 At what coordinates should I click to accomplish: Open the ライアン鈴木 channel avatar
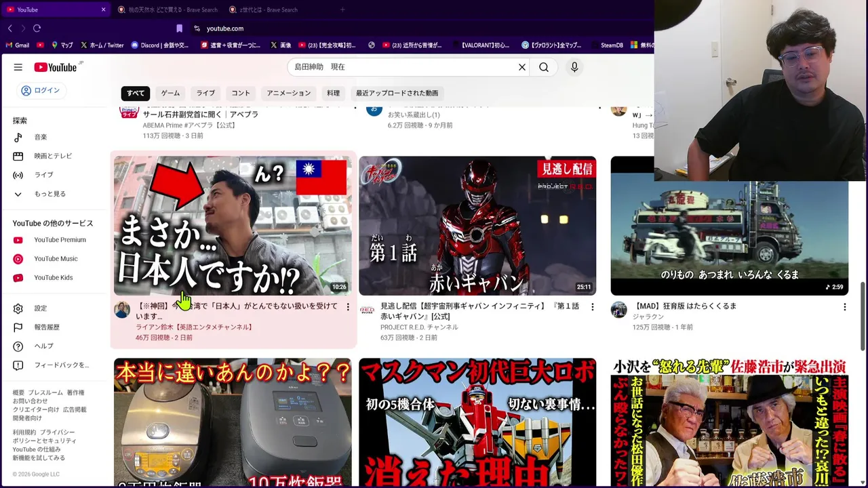pos(122,310)
